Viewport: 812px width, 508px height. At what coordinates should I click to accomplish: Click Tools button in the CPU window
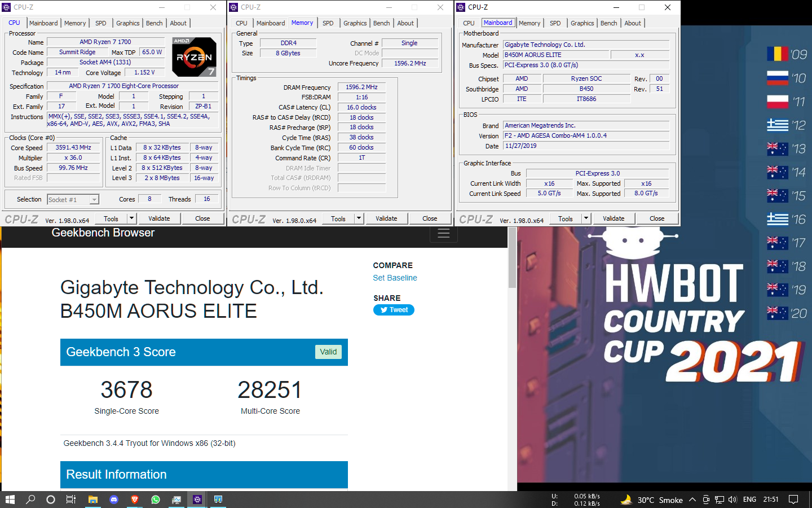point(111,218)
